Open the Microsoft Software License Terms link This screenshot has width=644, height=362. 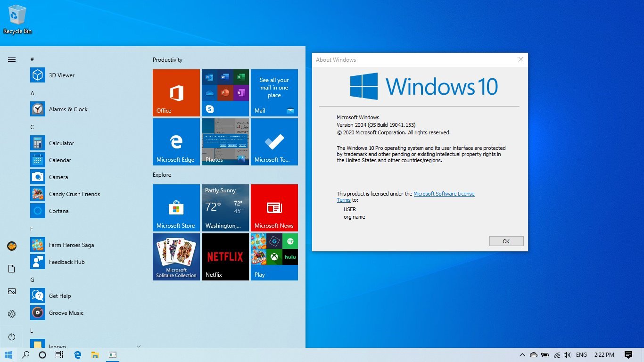point(444,194)
